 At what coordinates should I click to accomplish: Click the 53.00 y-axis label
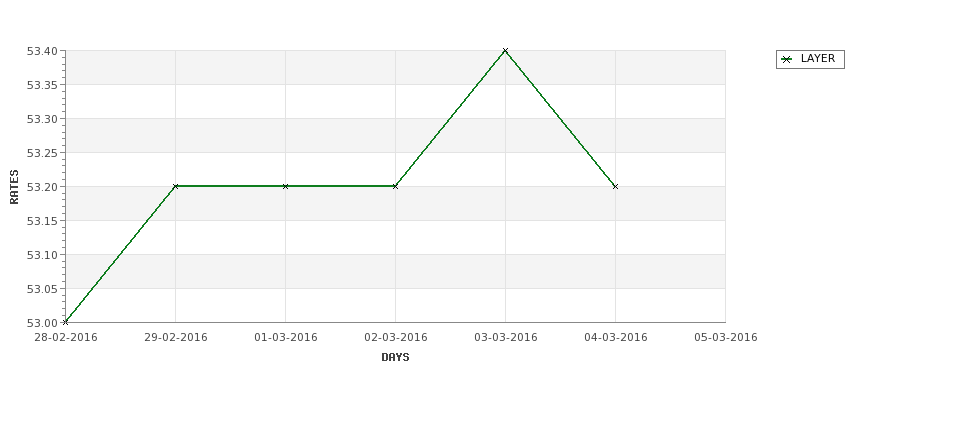tap(42, 323)
